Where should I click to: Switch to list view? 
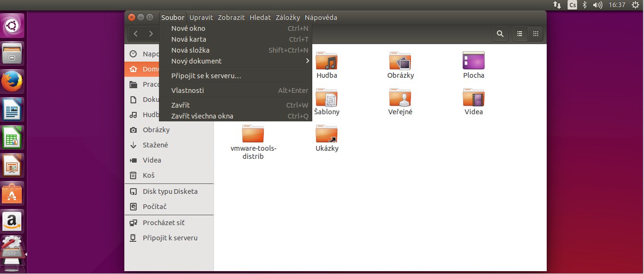point(520,34)
